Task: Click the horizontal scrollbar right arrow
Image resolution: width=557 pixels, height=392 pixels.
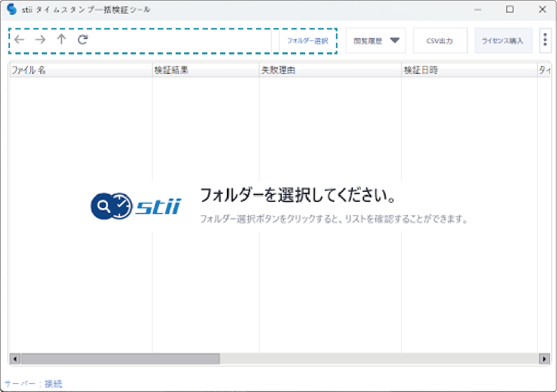Action: [544, 359]
